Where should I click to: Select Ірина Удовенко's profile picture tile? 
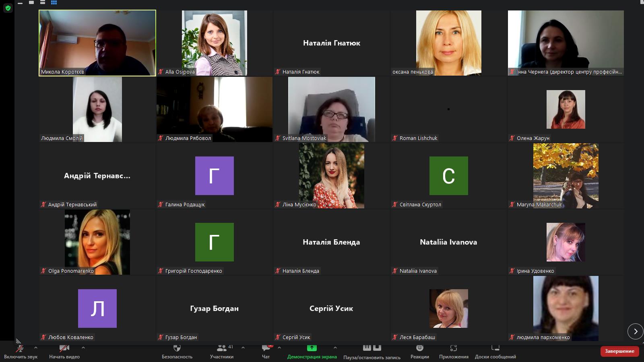[x=566, y=242]
